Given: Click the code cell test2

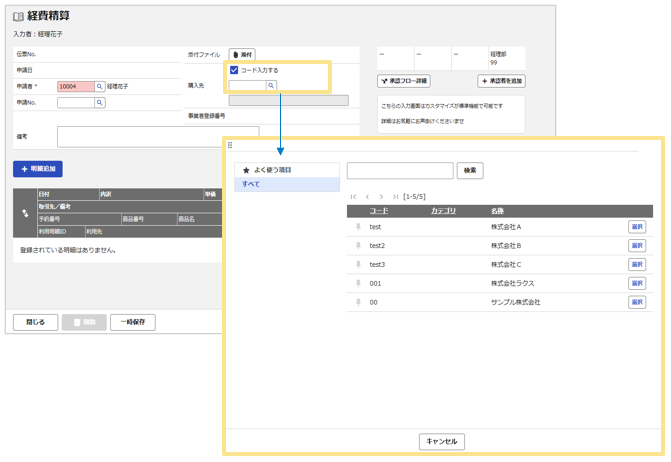Looking at the screenshot, I should 377,246.
